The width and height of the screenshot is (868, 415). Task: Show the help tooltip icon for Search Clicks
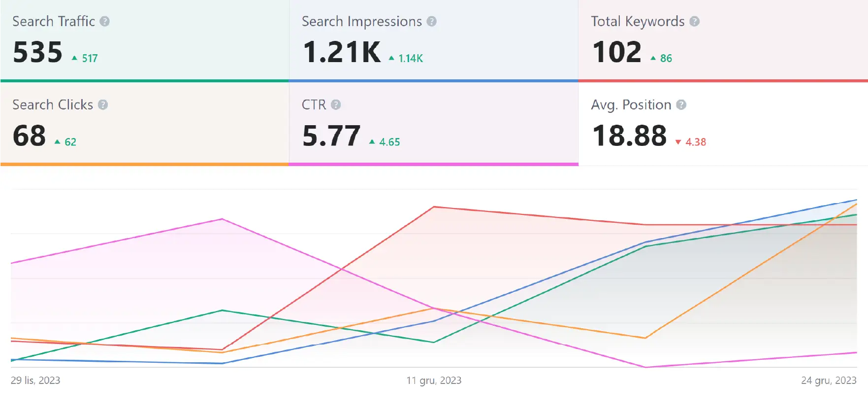point(103,105)
